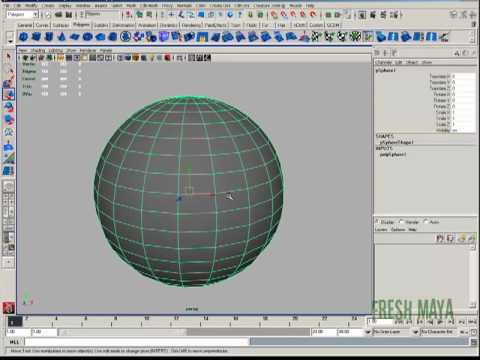This screenshot has height=360, width=480.
Task: Create a polygon cube from the shelf
Action: click(x=36, y=37)
